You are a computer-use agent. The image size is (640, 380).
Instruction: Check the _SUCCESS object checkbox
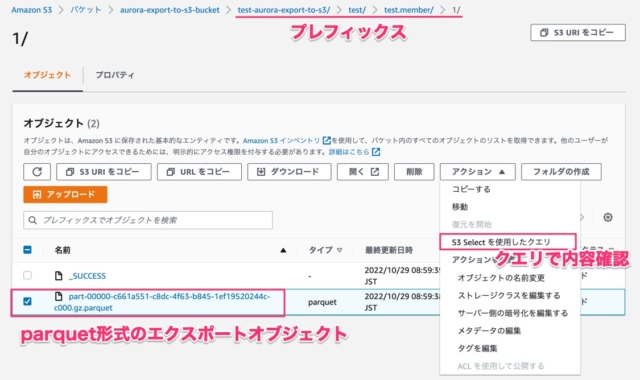(27, 275)
